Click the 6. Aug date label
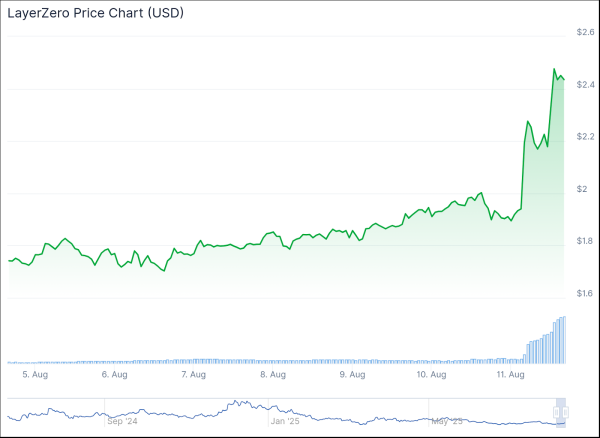 click(114, 375)
